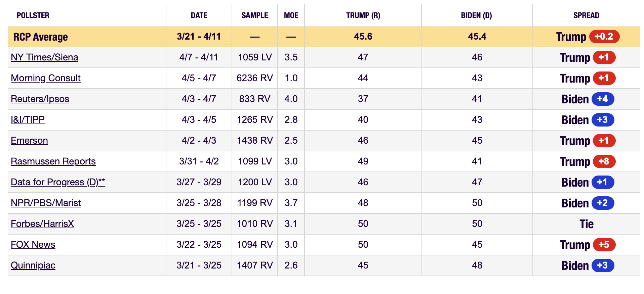
Task: Click the Tie spread in Forbes/HarrisX row
Action: 587,224
